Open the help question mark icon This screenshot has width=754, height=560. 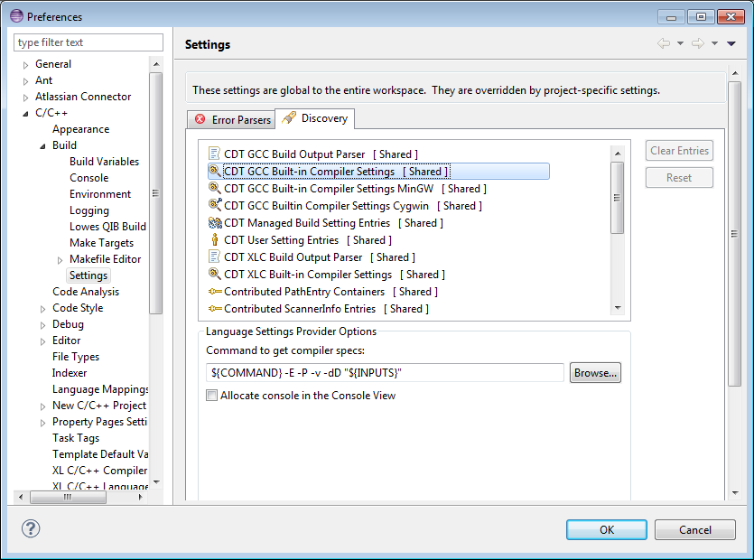31,528
